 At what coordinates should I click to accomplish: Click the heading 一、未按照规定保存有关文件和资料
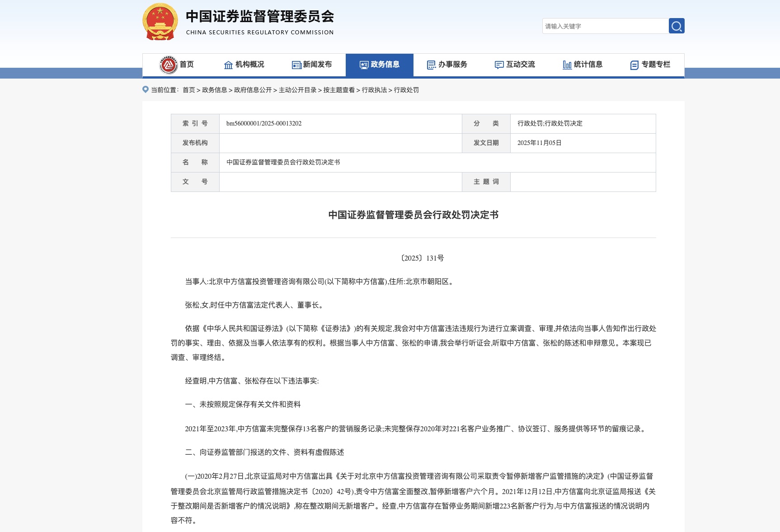pos(243,404)
